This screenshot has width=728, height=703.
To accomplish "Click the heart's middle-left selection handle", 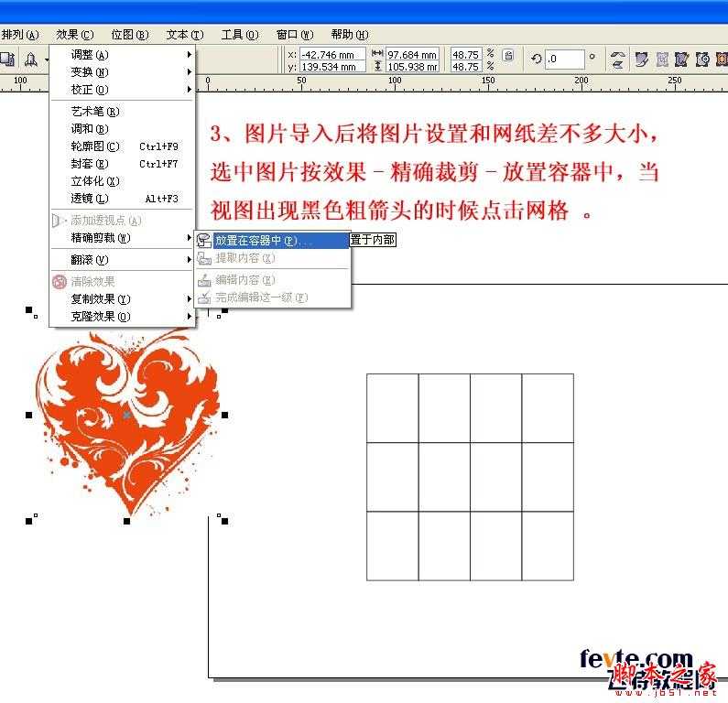I will click(x=28, y=416).
